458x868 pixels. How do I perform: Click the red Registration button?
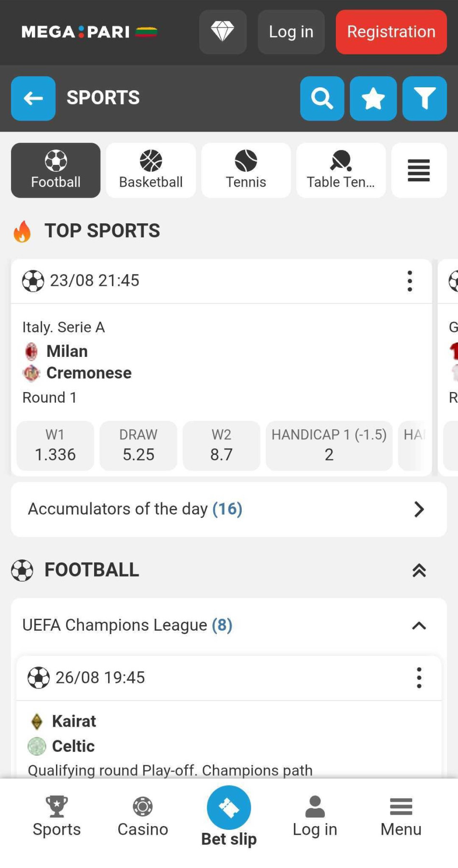[x=391, y=32]
